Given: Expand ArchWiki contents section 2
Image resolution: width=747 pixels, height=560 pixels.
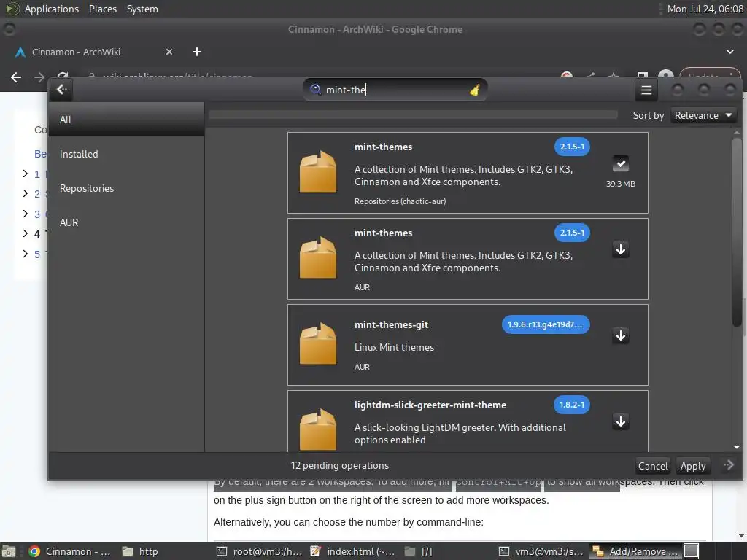Looking at the screenshot, I should point(26,193).
